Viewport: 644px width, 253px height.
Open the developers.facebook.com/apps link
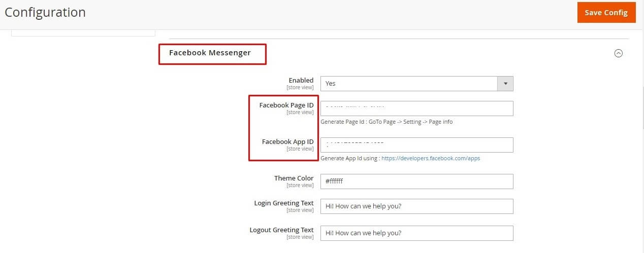pyautogui.click(x=430, y=158)
